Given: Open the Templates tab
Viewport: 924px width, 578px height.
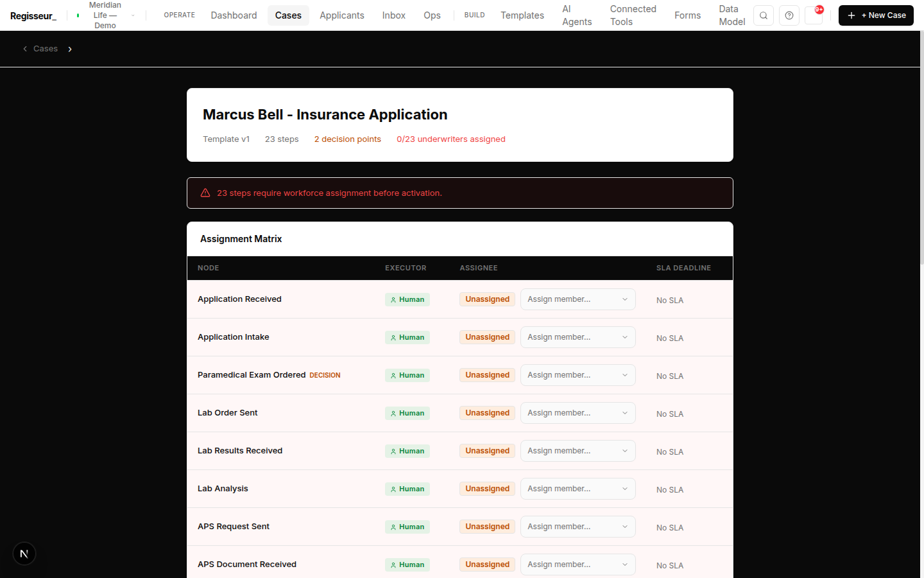Looking at the screenshot, I should (522, 15).
